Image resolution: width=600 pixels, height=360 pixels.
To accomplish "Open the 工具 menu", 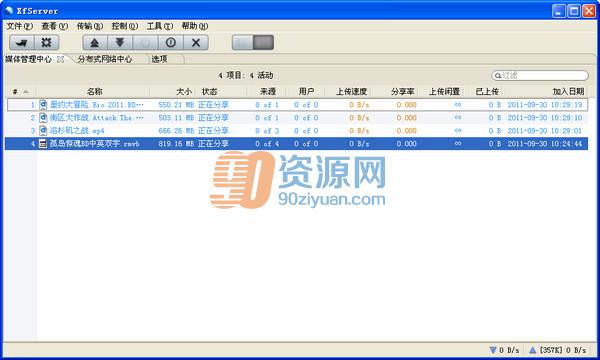I will point(160,26).
